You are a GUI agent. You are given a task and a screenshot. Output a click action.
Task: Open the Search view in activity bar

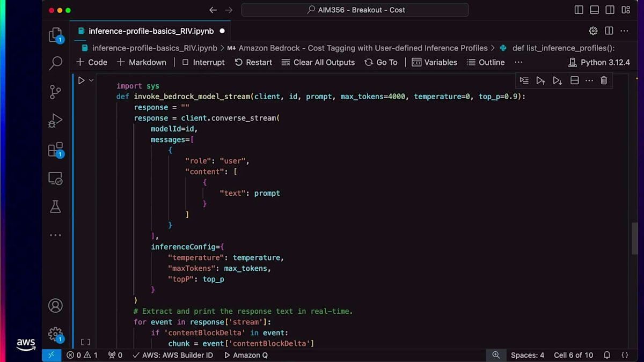click(x=55, y=63)
